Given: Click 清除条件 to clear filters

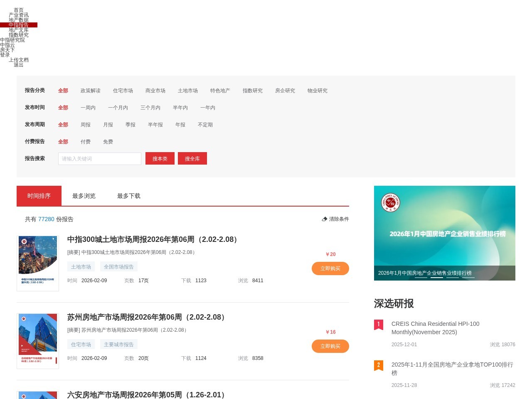Looking at the screenshot, I should (x=335, y=219).
